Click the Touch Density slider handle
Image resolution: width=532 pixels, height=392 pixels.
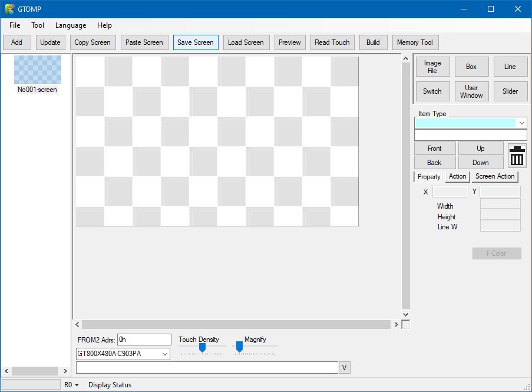click(x=202, y=348)
